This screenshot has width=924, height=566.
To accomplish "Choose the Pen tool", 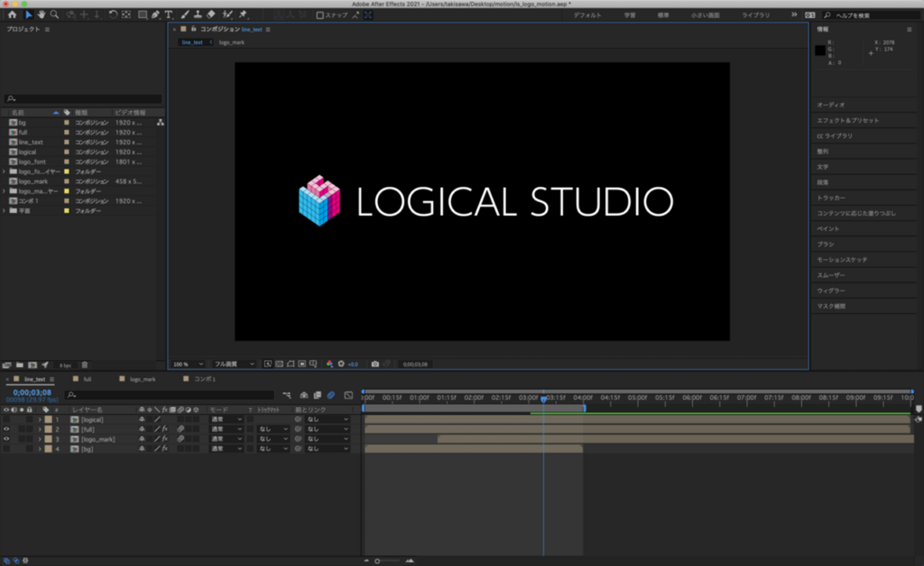I will 155,15.
